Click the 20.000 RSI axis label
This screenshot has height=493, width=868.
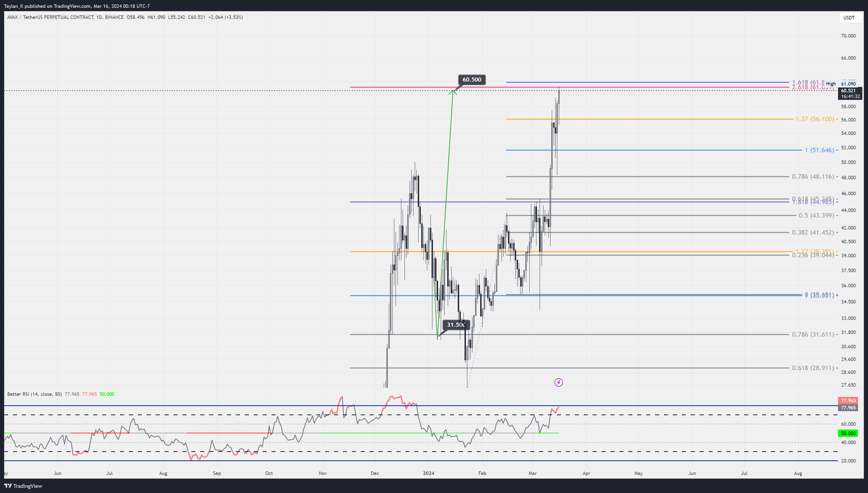(848, 461)
